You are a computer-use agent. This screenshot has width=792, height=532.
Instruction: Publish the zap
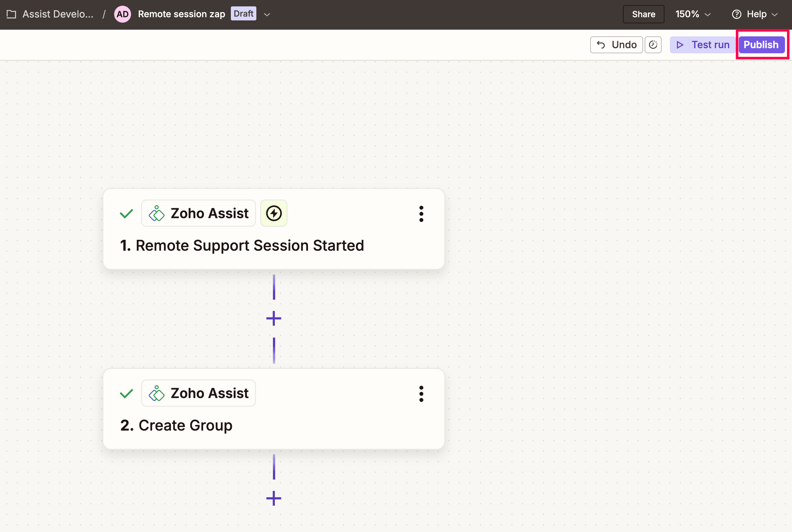coord(761,45)
